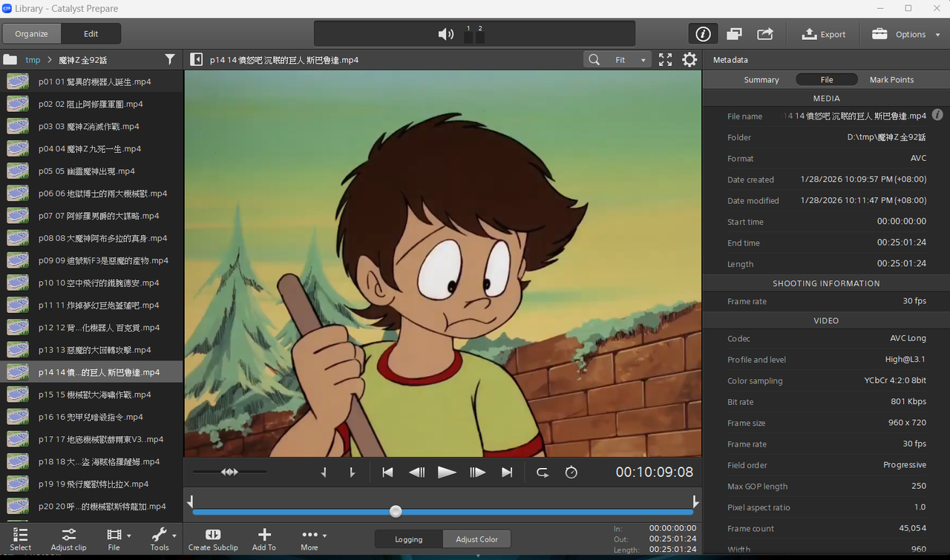The image size is (950, 560).
Task: Toggle the audio speaker mute icon
Action: pyautogui.click(x=445, y=34)
